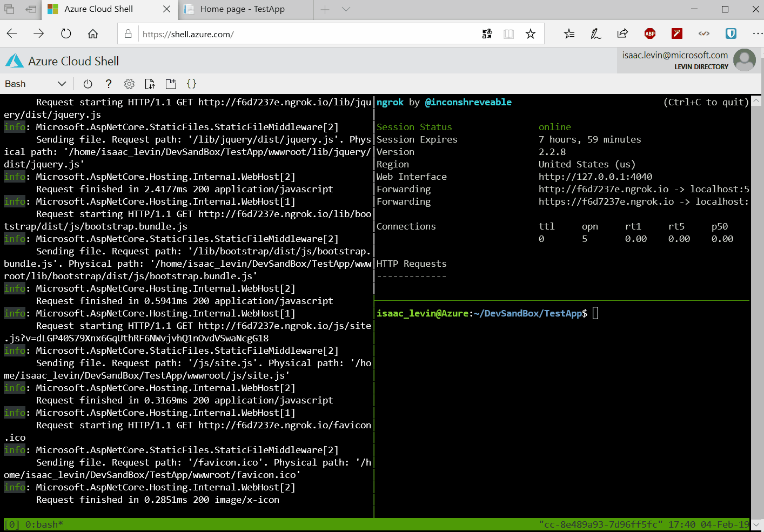Open Cloud Shell settings gear
This screenshot has width=764, height=532.
129,84
